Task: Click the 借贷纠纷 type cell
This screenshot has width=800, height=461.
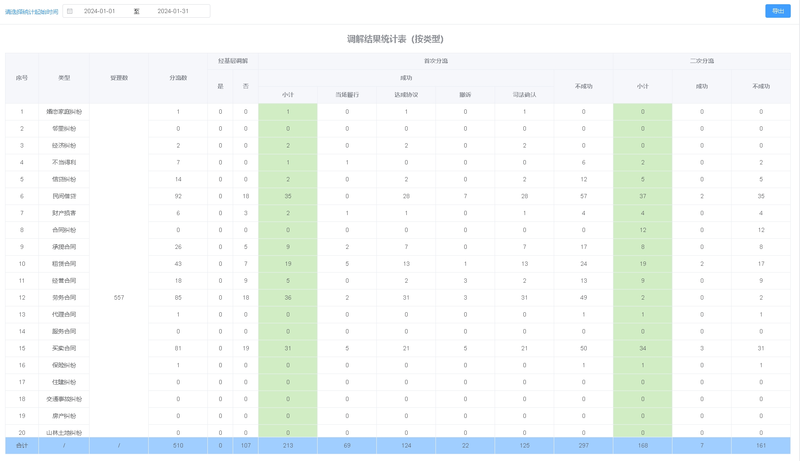Action: (64, 179)
